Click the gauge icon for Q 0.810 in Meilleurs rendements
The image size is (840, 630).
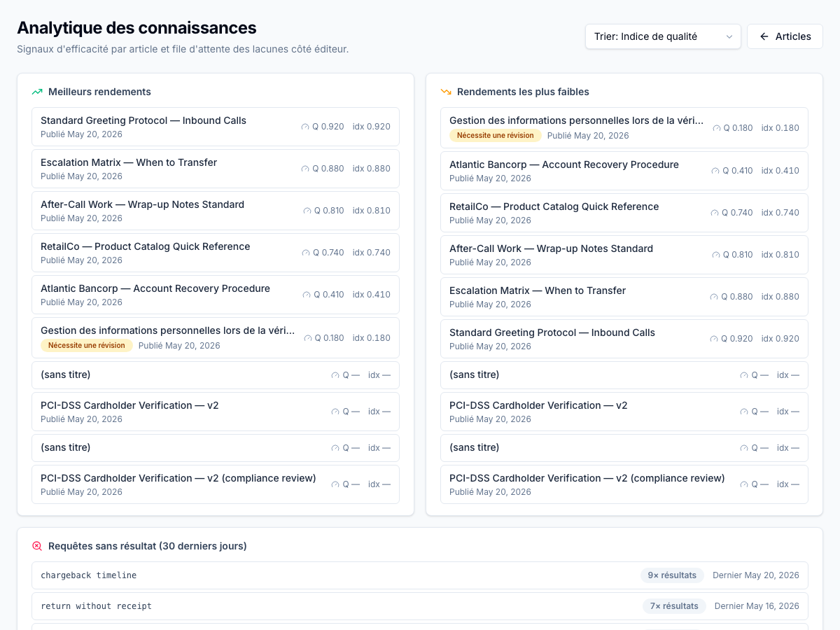coord(307,211)
